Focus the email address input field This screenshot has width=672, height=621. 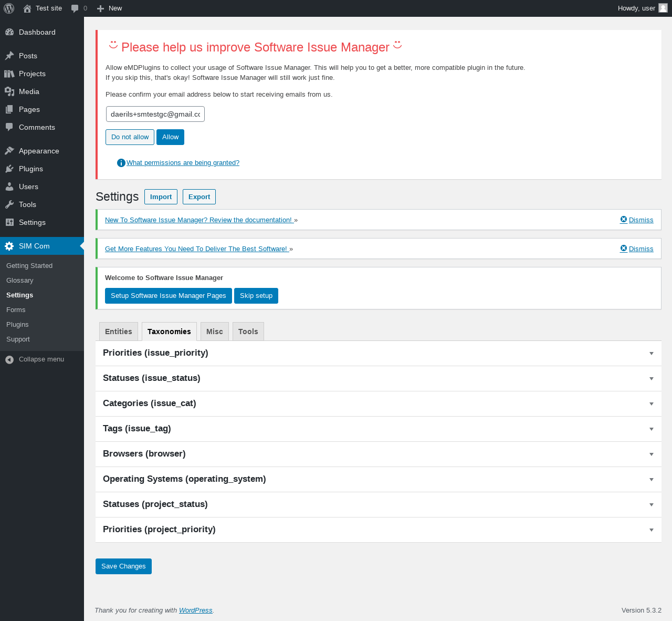pos(155,114)
